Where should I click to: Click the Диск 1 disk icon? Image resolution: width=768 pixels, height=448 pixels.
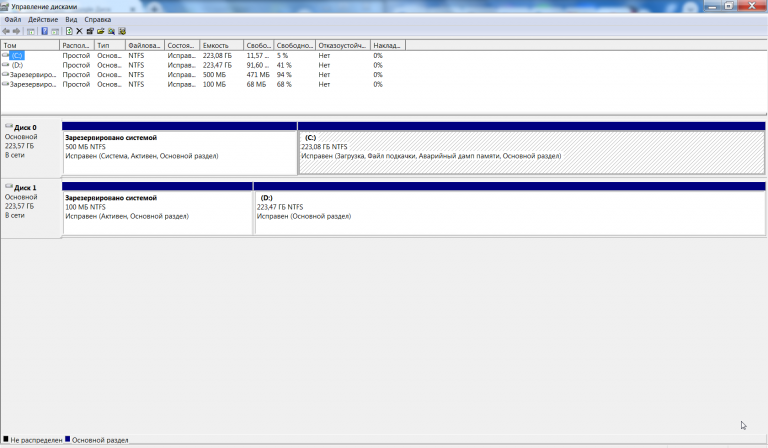9,187
